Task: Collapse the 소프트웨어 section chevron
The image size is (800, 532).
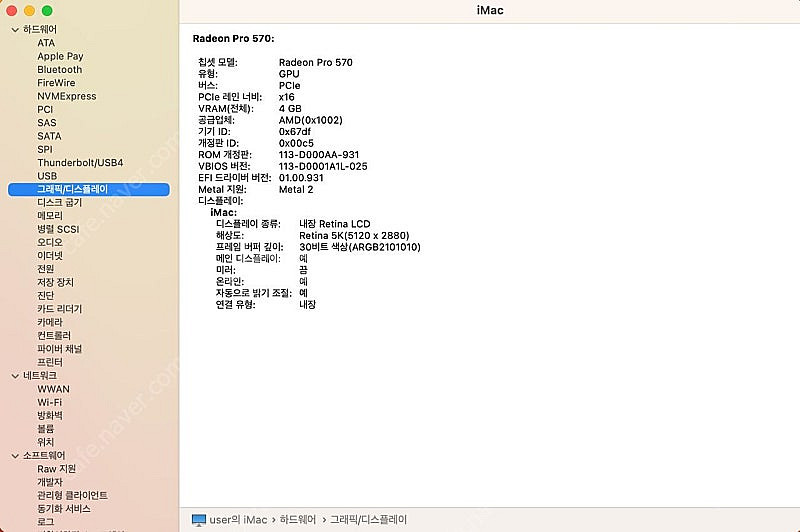Action: 15,455
